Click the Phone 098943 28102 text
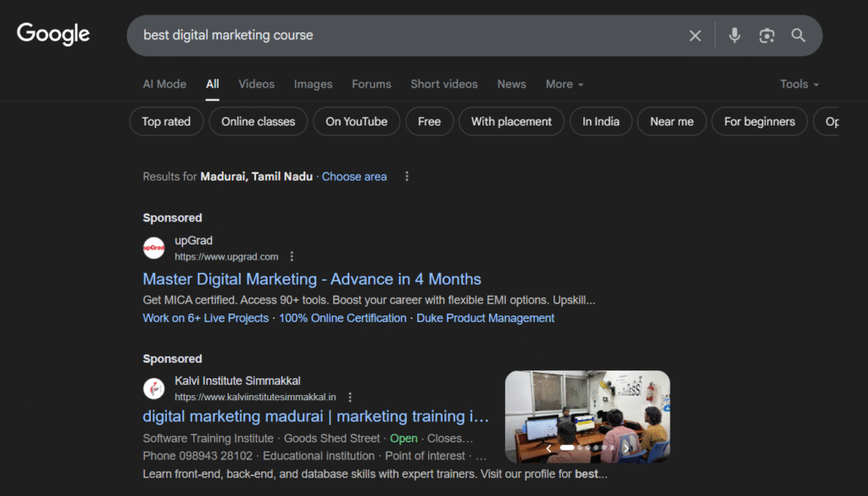Image resolution: width=868 pixels, height=496 pixels. (x=198, y=455)
